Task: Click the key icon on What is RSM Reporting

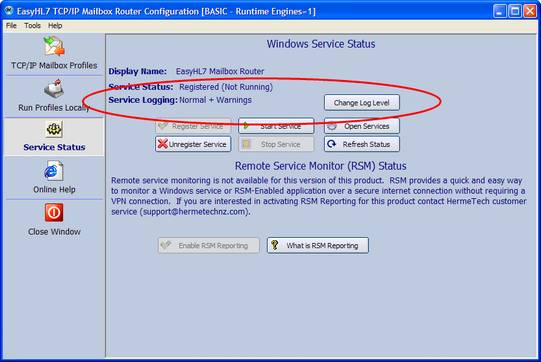Action: point(275,245)
